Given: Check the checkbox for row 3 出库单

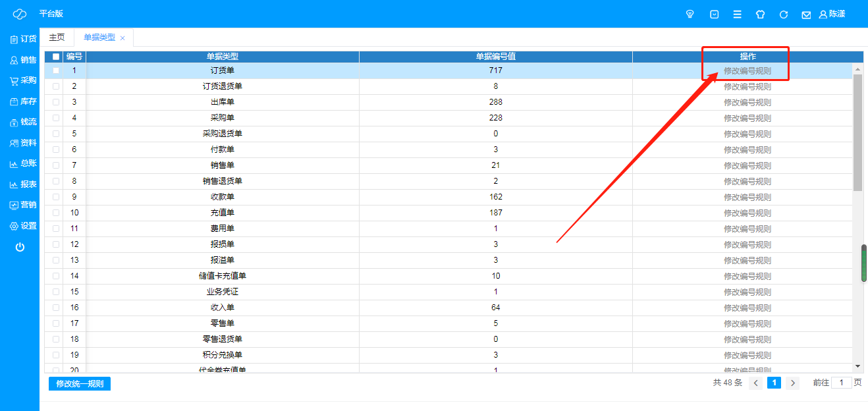Looking at the screenshot, I should pos(56,102).
